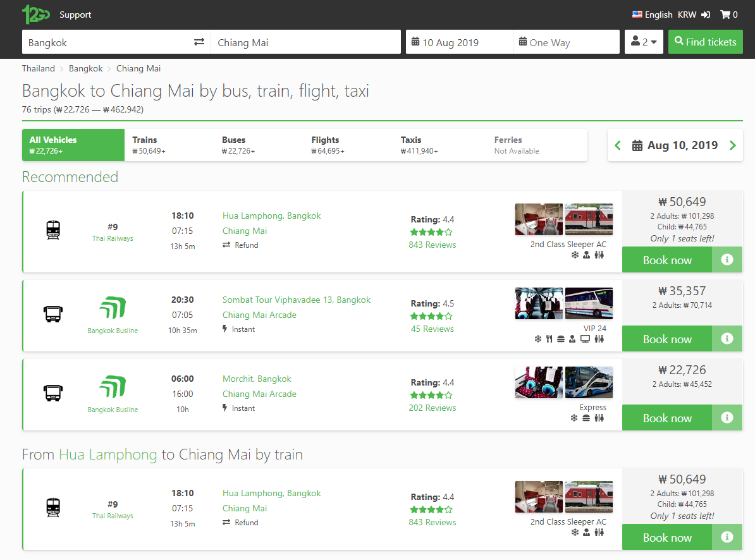The image size is (755, 560).
Task: Click the login arrow icon in header
Action: tap(706, 15)
